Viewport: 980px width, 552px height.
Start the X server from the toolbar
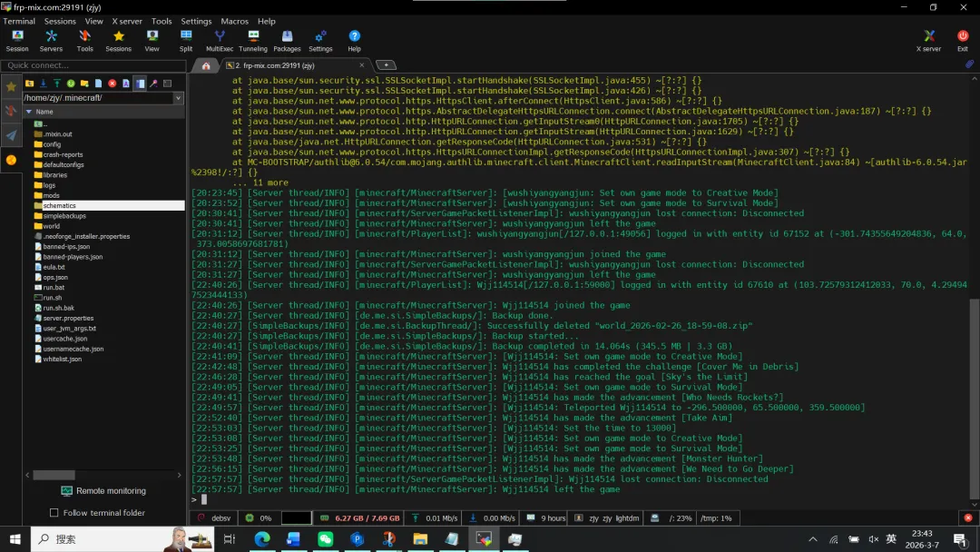(928, 40)
